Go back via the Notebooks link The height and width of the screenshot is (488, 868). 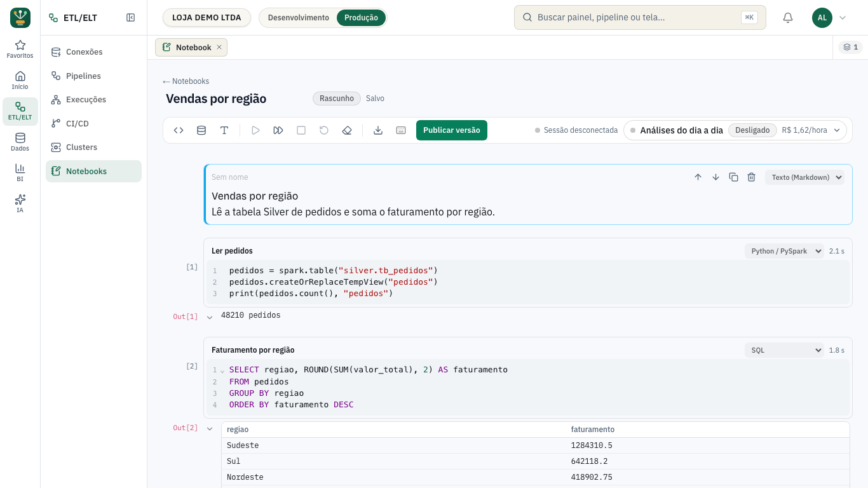186,81
